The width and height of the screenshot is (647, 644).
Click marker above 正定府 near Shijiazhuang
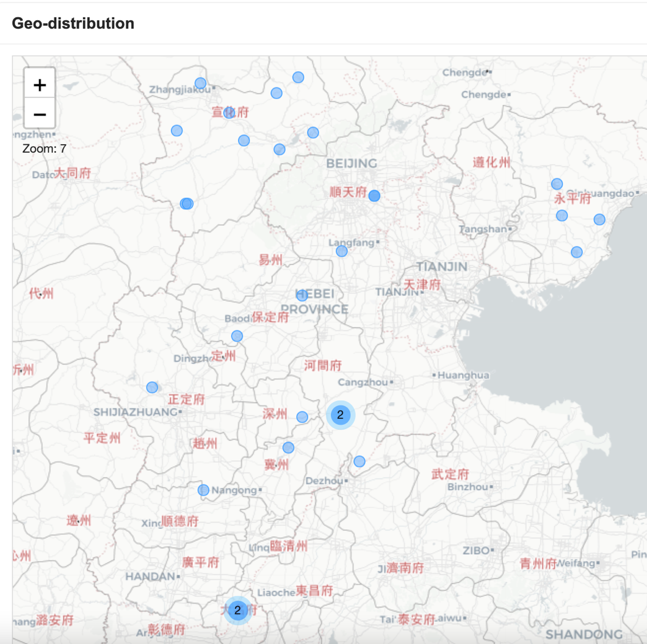pos(152,387)
